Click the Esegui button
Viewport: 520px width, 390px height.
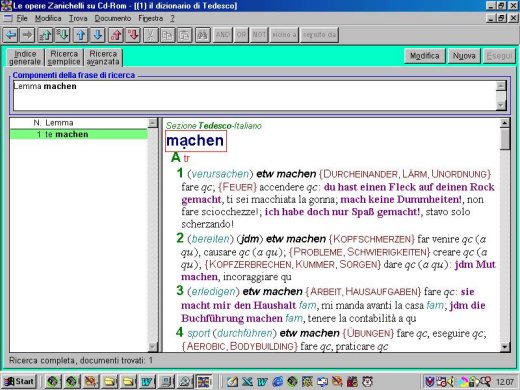coord(499,56)
